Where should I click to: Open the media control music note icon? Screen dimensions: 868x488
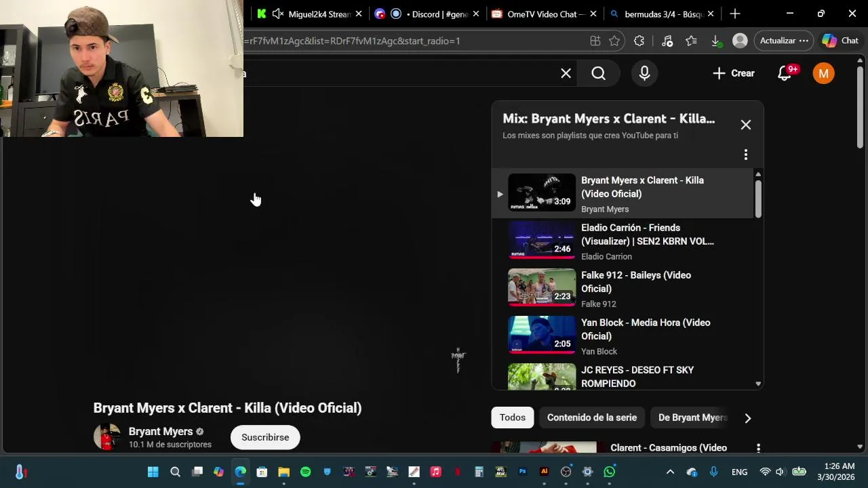pos(667,41)
